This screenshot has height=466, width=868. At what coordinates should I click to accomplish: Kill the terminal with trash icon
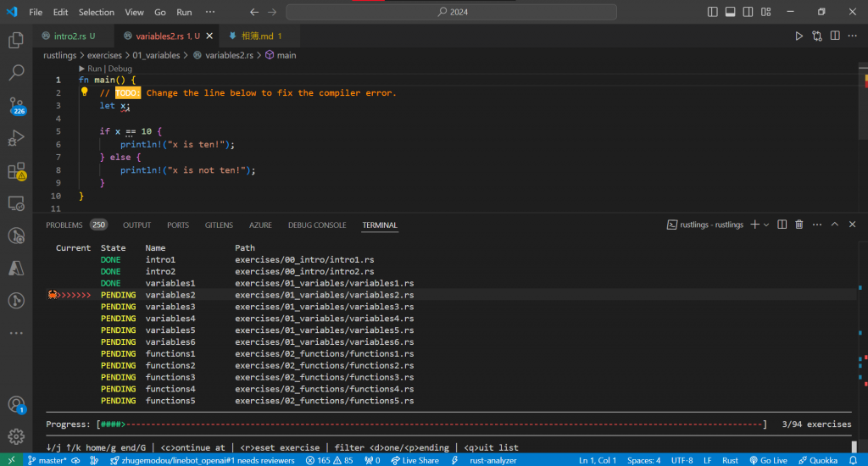coord(798,225)
